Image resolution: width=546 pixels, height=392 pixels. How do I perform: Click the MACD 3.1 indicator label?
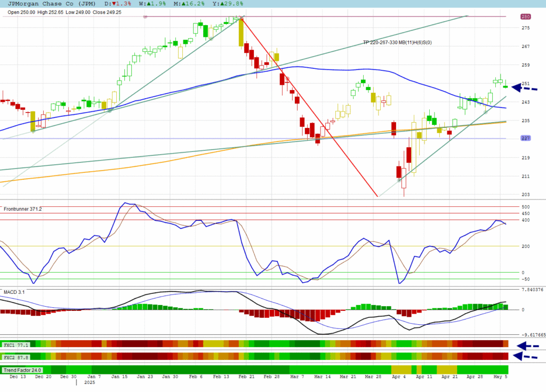pyautogui.click(x=14, y=292)
